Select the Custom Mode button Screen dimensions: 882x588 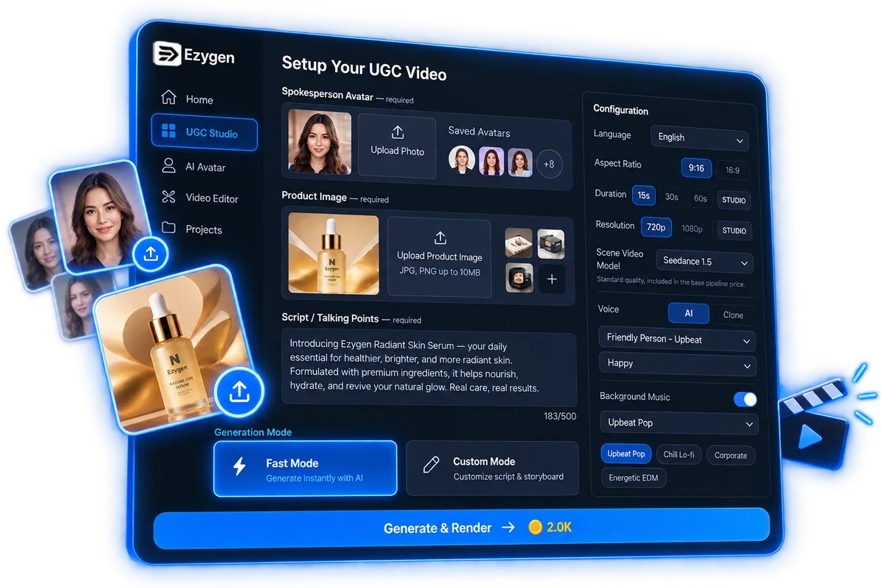pyautogui.click(x=492, y=468)
